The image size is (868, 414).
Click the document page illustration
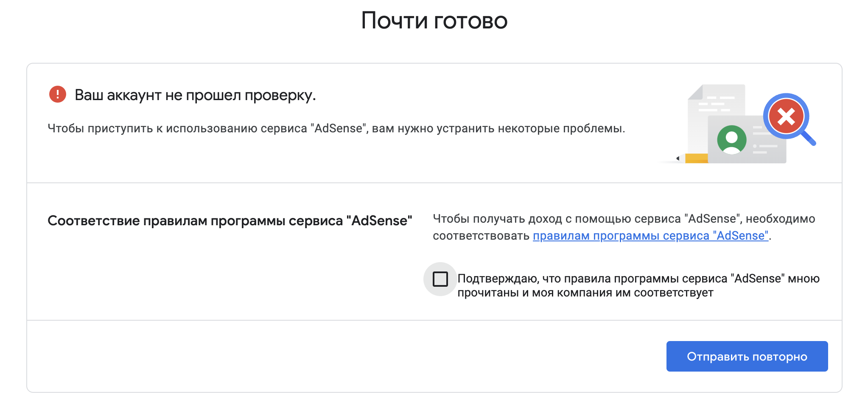click(x=716, y=119)
